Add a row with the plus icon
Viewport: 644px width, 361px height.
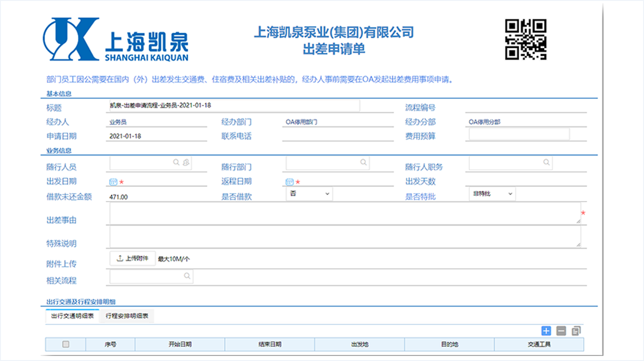(x=546, y=331)
